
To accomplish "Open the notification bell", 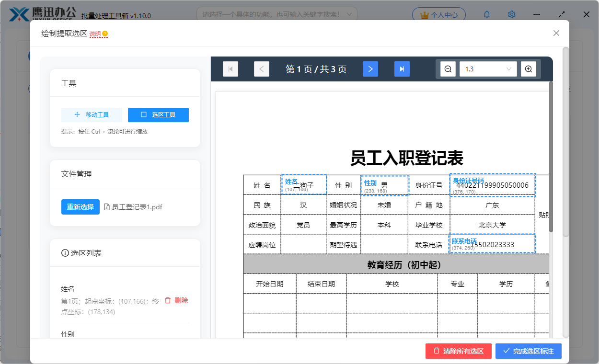I will (487, 15).
